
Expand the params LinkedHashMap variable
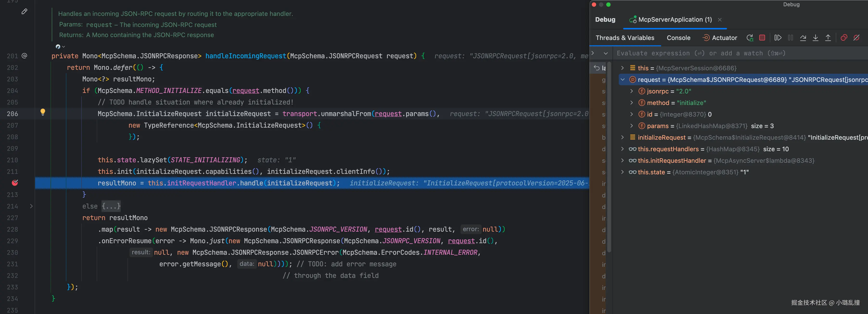click(x=632, y=126)
